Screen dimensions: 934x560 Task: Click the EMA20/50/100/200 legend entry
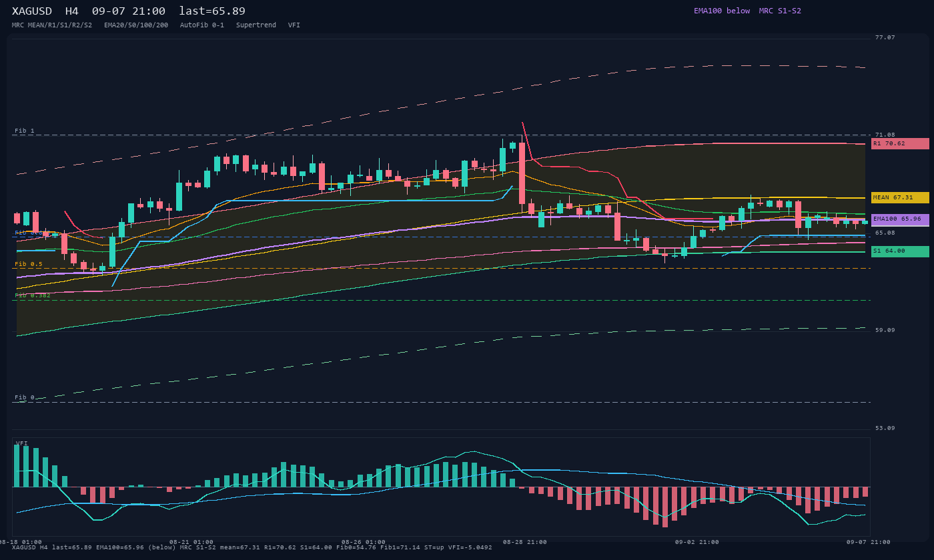(x=136, y=25)
